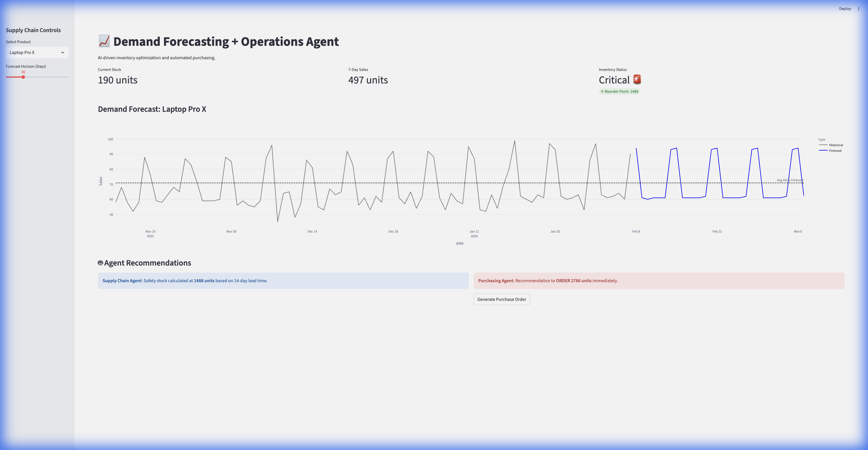Click the Generate Purchase Order button
868x450 pixels.
501,299
